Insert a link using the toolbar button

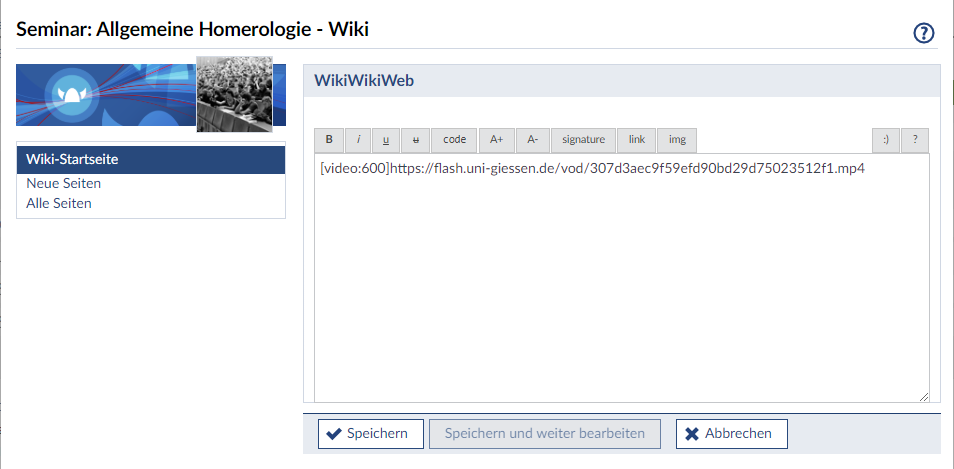(637, 139)
